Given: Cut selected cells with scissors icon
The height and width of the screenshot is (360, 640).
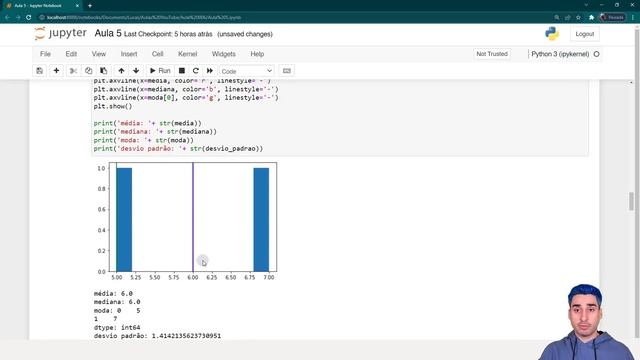Looking at the screenshot, I should coord(73,71).
